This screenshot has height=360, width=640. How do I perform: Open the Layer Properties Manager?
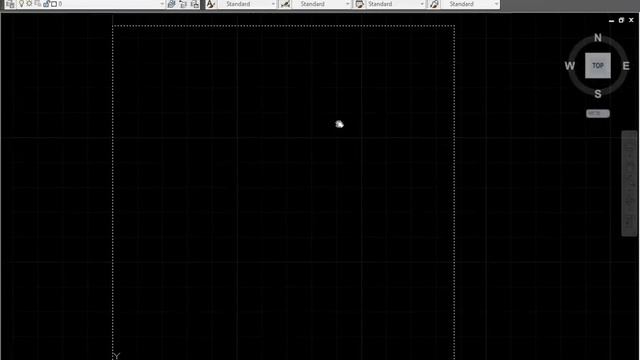tap(10, 4)
